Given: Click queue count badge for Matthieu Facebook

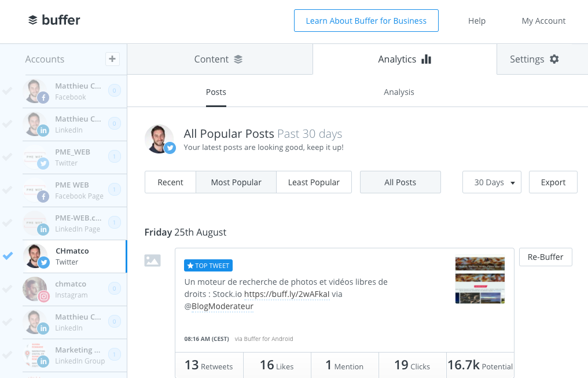Looking at the screenshot, I should [115, 90].
